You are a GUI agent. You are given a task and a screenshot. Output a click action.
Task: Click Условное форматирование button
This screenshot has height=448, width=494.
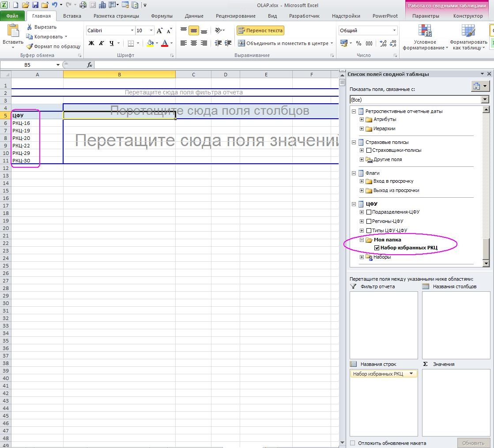tap(425, 37)
